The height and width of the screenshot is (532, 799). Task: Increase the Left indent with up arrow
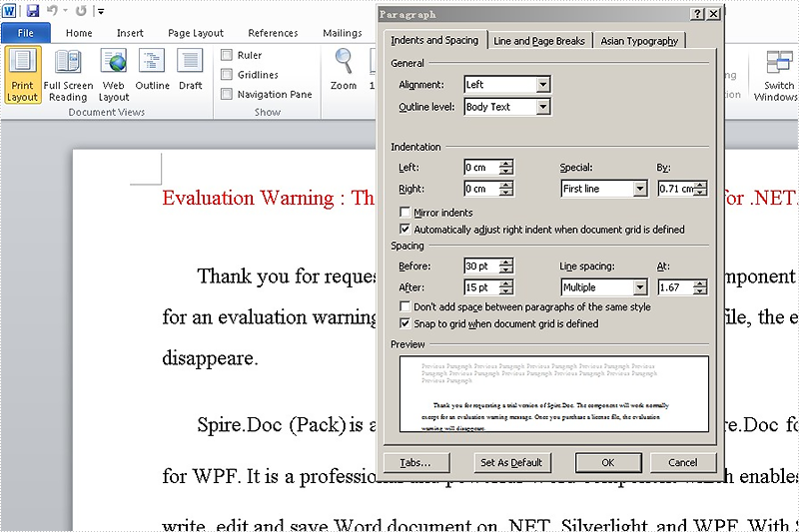pos(506,164)
